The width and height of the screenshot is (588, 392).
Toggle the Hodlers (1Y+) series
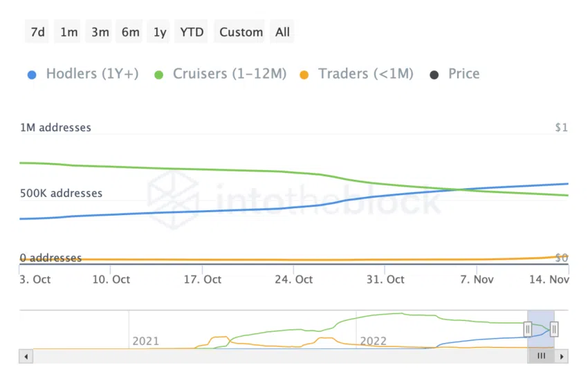point(92,74)
